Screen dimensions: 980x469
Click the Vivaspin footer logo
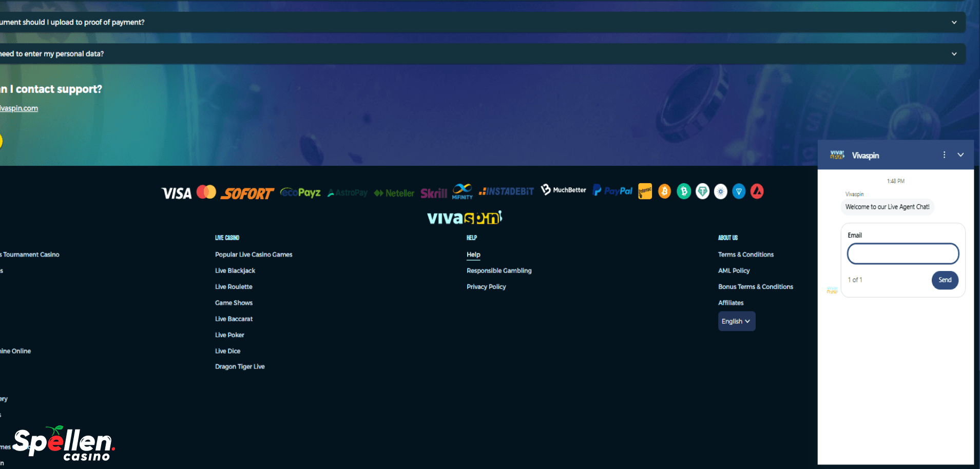click(x=465, y=218)
